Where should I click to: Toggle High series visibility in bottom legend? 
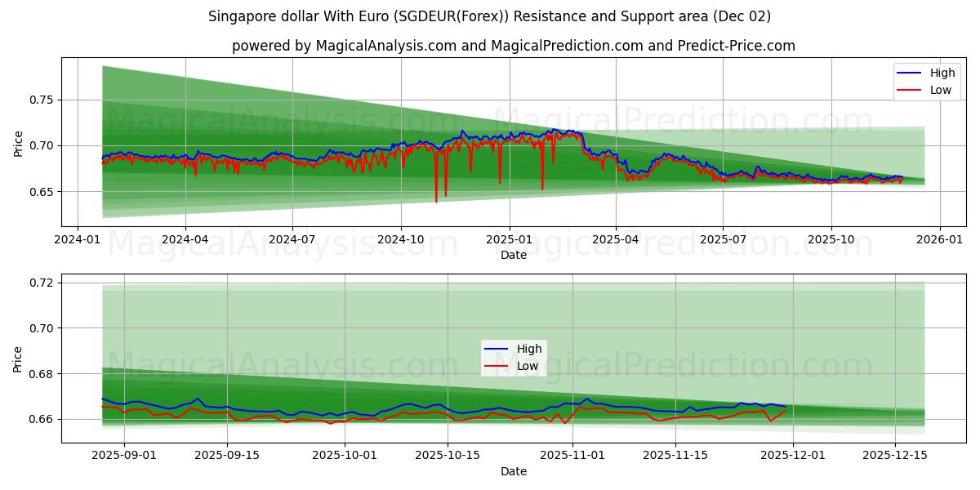pyautogui.click(x=526, y=348)
